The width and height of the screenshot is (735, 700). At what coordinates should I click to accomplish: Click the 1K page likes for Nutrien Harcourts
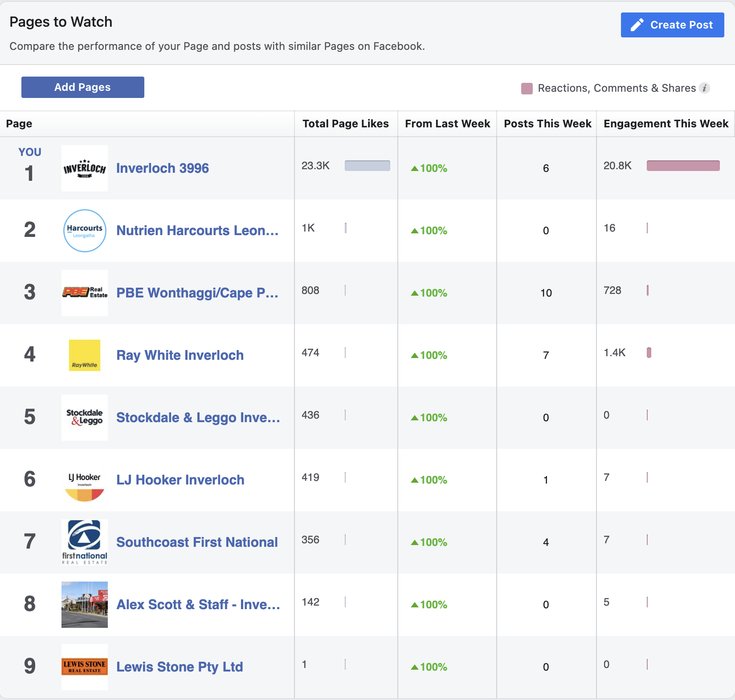(x=308, y=228)
